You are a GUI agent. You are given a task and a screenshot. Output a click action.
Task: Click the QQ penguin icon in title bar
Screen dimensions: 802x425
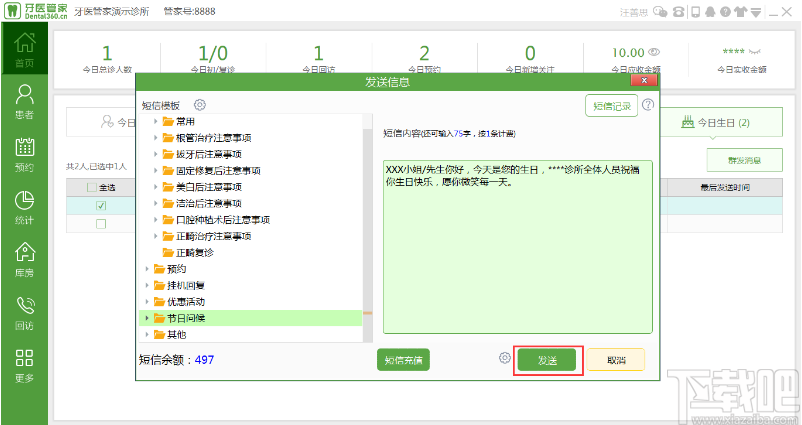[710, 12]
